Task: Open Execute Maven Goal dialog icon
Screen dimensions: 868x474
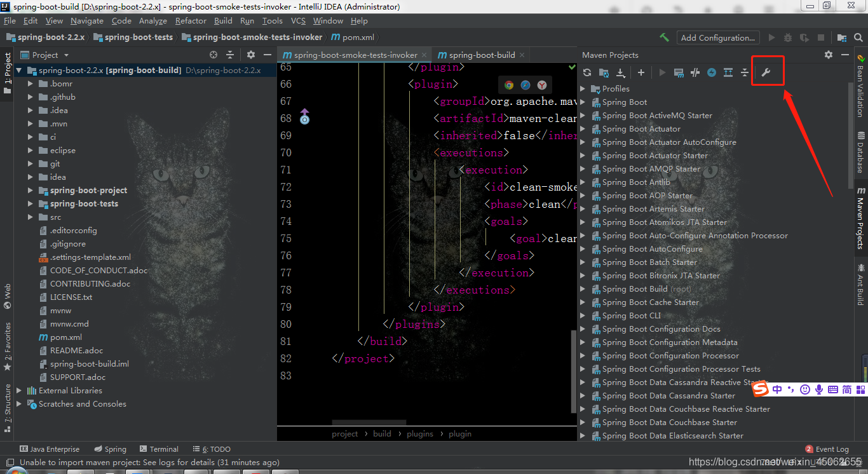Action: (679, 72)
